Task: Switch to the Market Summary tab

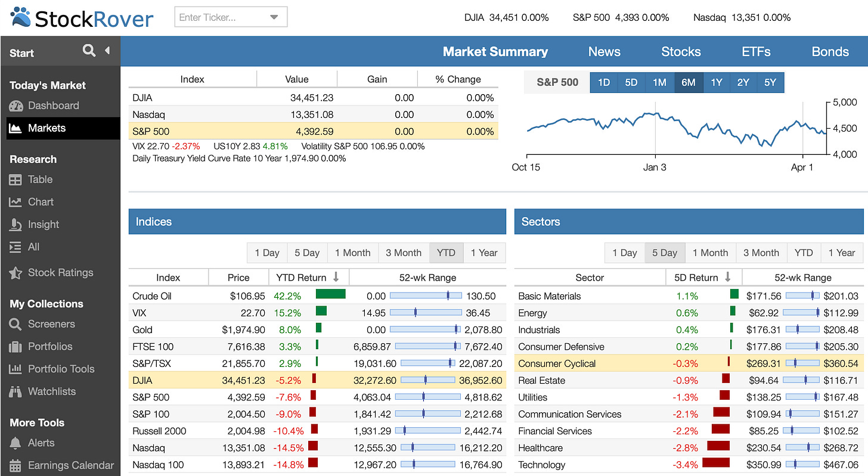Action: pyautogui.click(x=495, y=52)
